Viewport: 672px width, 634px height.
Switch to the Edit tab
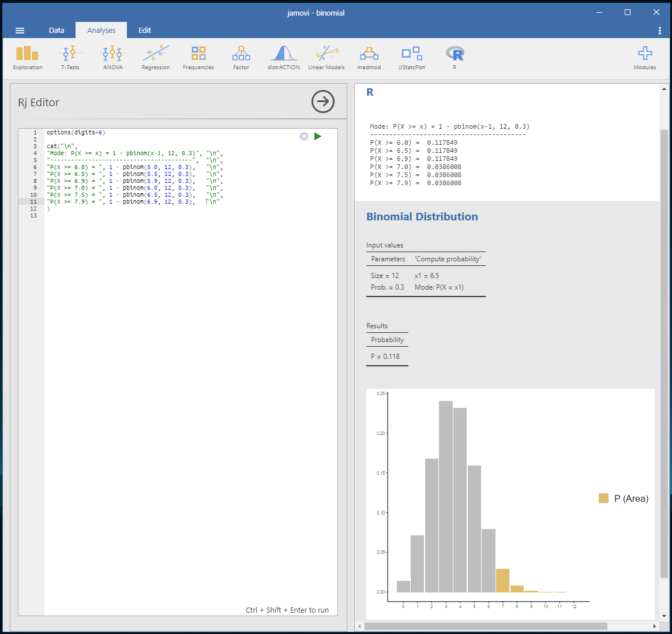point(145,31)
